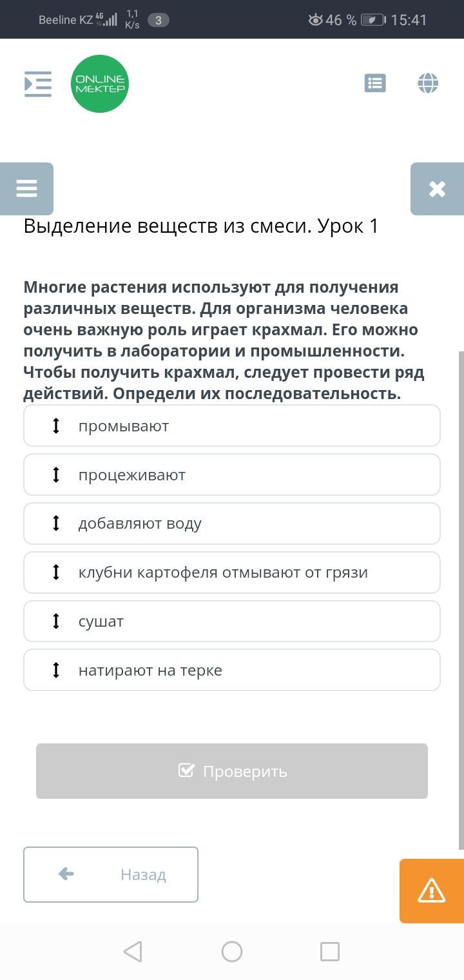This screenshot has height=980, width=464.
Task: Pick the натирают на терке item
Action: tap(232, 670)
